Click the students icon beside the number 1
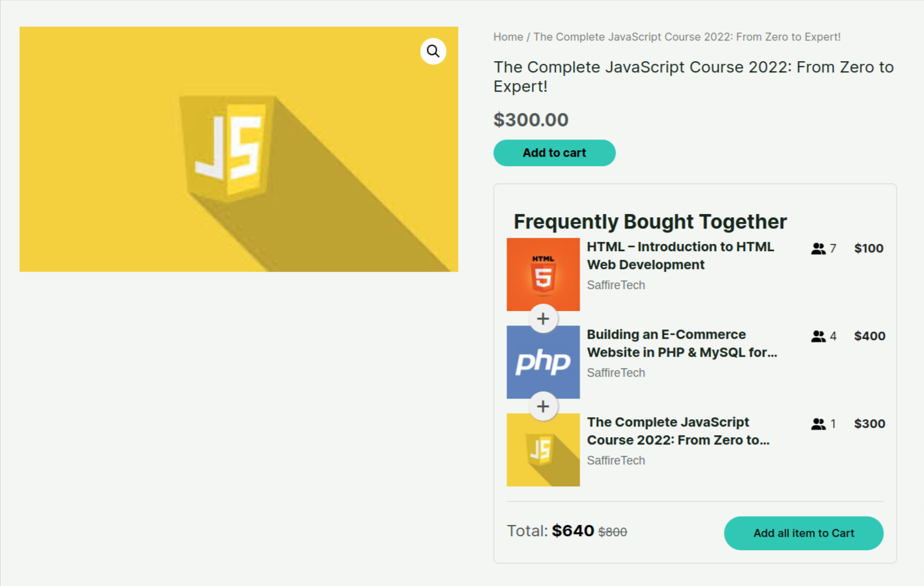 pyautogui.click(x=818, y=424)
